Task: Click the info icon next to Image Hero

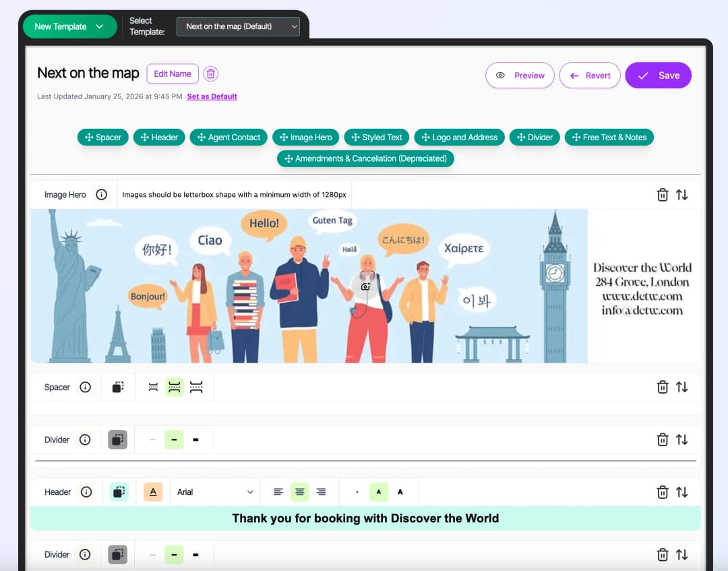Action: pos(101,195)
